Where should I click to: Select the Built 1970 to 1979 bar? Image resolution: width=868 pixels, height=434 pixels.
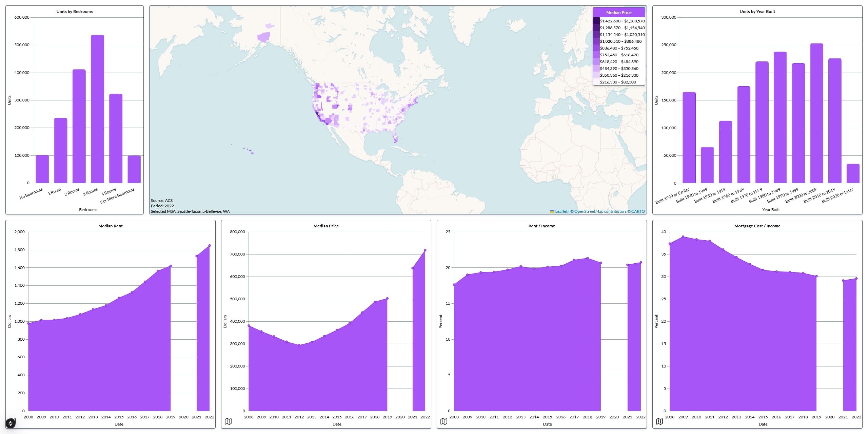point(762,122)
